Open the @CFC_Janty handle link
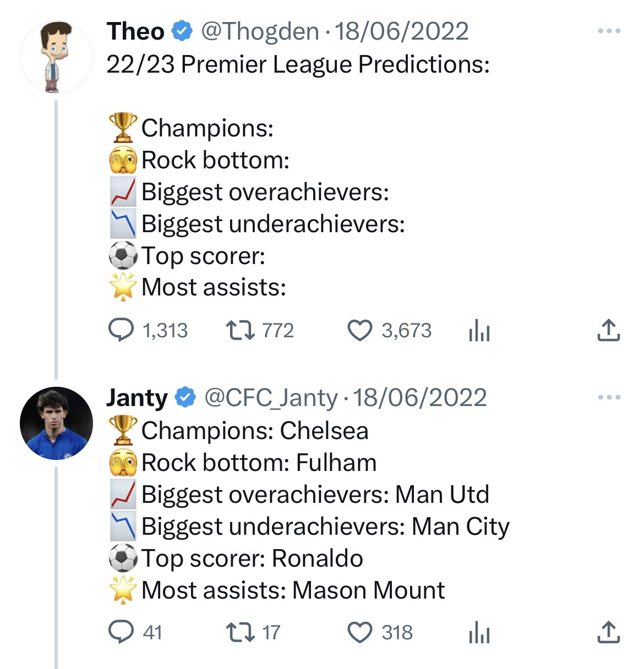The height and width of the screenshot is (669, 644). point(271,397)
